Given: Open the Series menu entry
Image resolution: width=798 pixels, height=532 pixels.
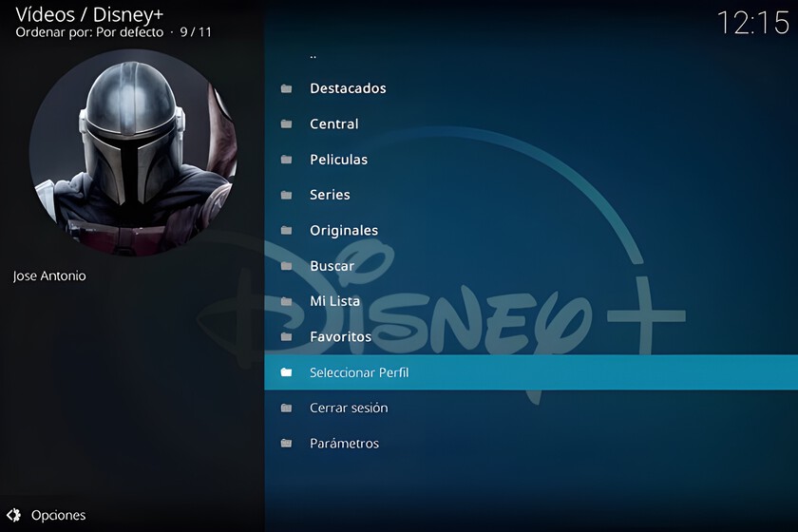Looking at the screenshot, I should click(x=531, y=195).
